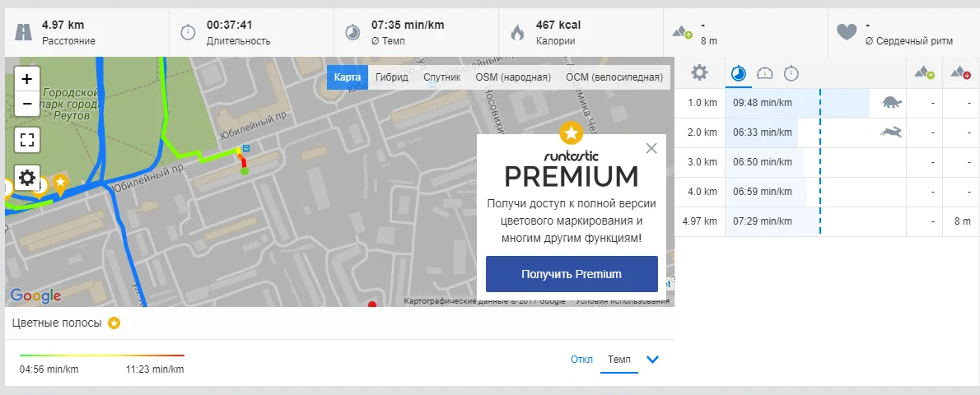Click the 4.97 km split row
The height and width of the screenshot is (395, 980).
[x=827, y=221]
